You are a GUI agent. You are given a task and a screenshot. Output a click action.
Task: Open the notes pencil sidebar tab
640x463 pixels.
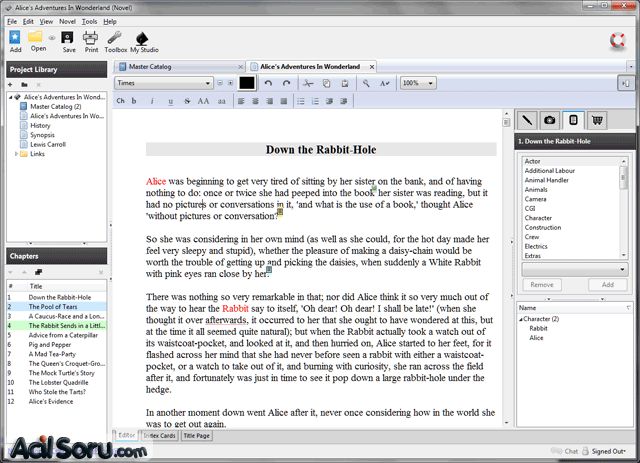click(x=527, y=120)
